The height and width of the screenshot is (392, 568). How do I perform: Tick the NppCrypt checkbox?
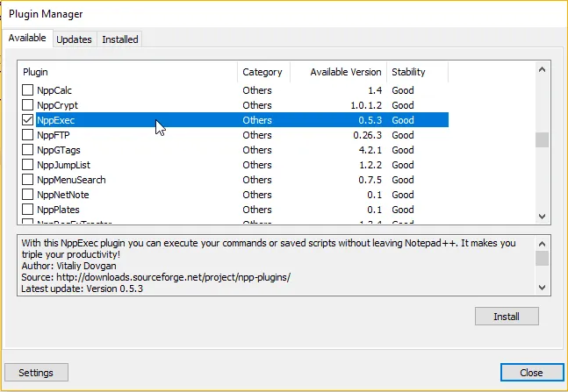tap(28, 105)
